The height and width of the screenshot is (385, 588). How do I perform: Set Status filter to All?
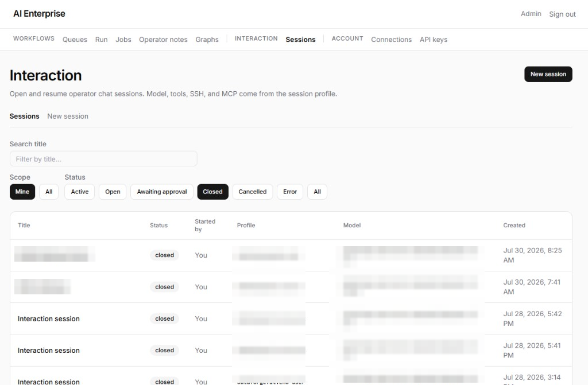317,192
